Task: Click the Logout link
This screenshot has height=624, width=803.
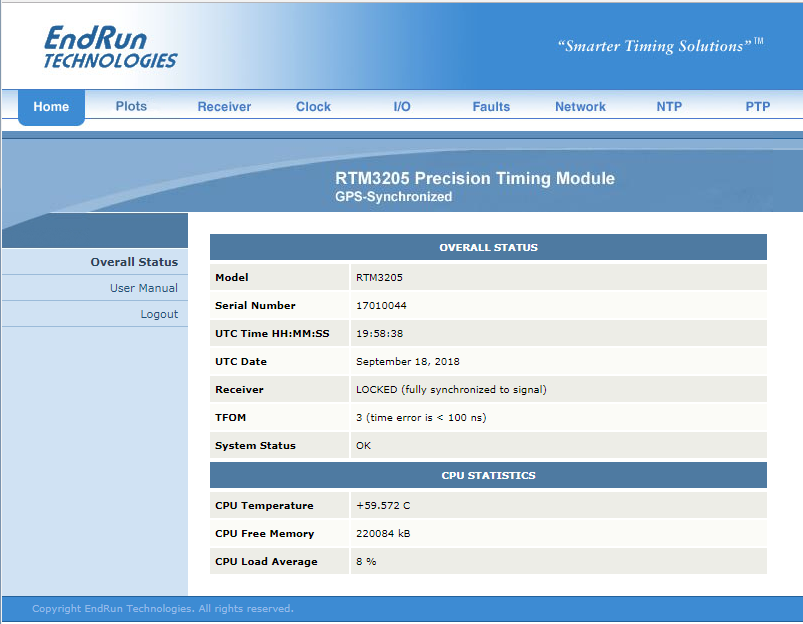Action: click(159, 314)
